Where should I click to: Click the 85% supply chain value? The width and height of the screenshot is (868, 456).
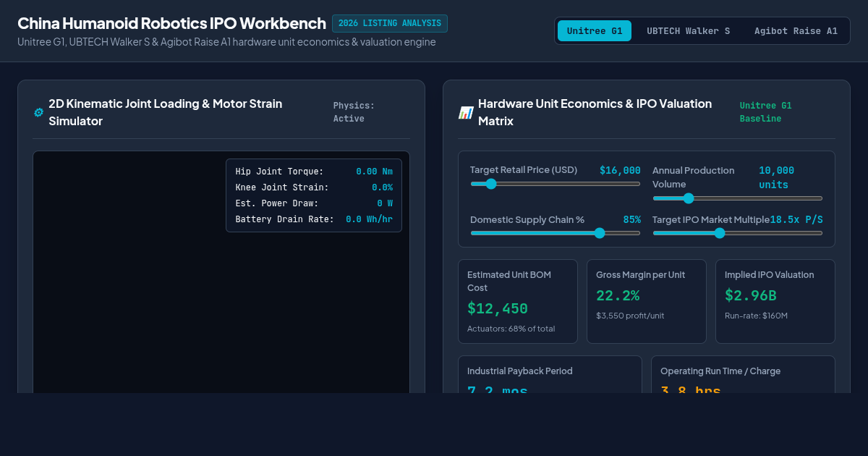[632, 219]
